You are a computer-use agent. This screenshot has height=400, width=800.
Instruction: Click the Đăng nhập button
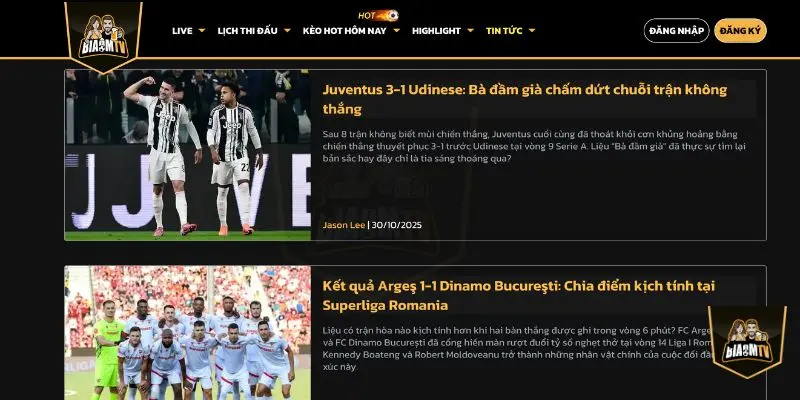coord(677,31)
